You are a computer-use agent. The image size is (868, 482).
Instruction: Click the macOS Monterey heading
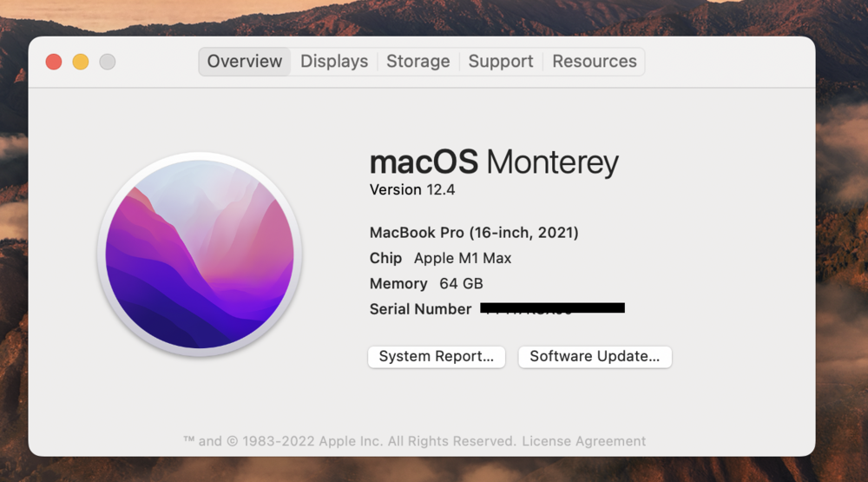[x=494, y=162]
